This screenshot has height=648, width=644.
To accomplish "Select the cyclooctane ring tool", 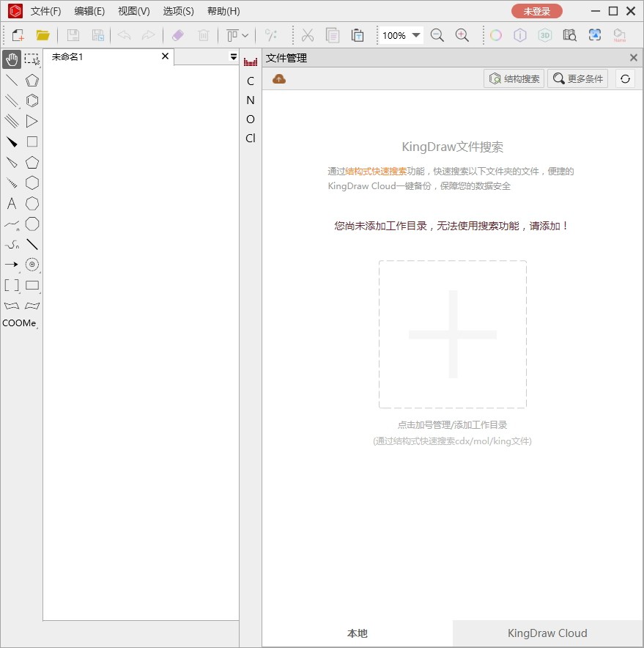I will pos(32,224).
